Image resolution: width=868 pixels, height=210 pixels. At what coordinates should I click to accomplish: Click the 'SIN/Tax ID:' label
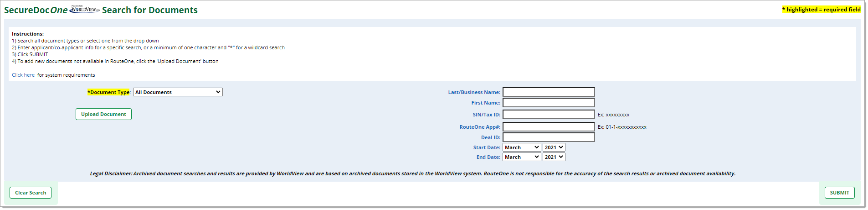pos(487,115)
